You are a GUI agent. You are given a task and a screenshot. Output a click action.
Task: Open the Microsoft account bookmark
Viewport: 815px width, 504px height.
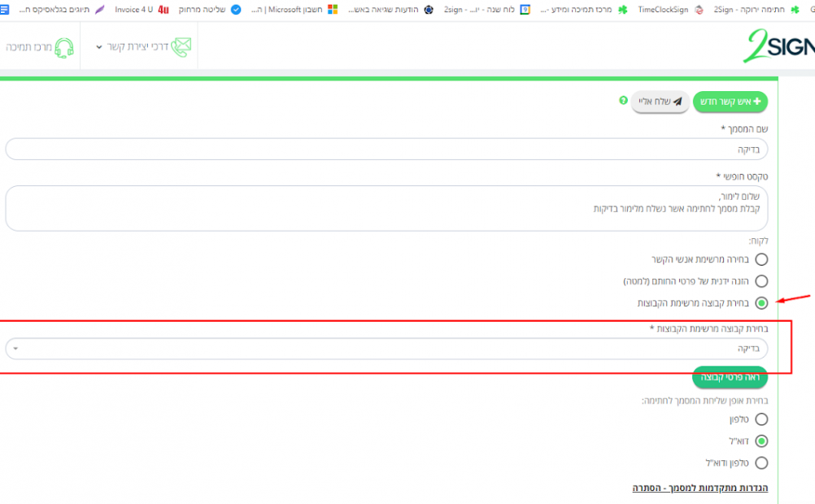point(294,10)
